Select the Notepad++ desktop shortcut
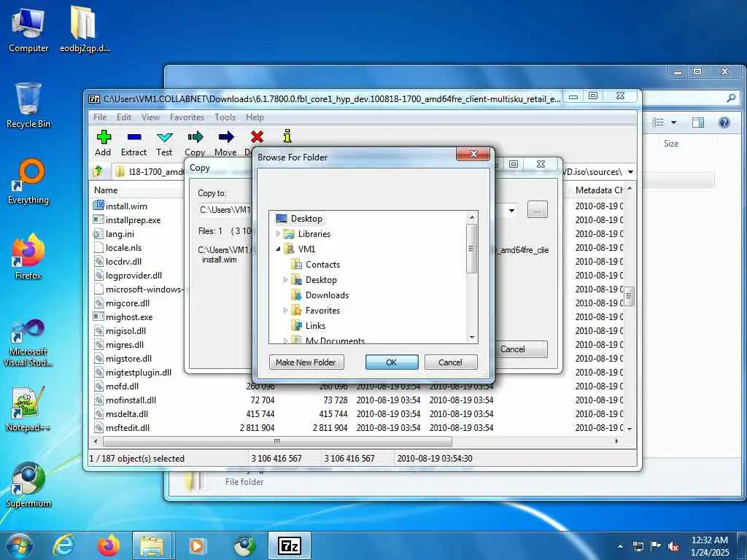This screenshot has height=560, width=747. (28, 408)
